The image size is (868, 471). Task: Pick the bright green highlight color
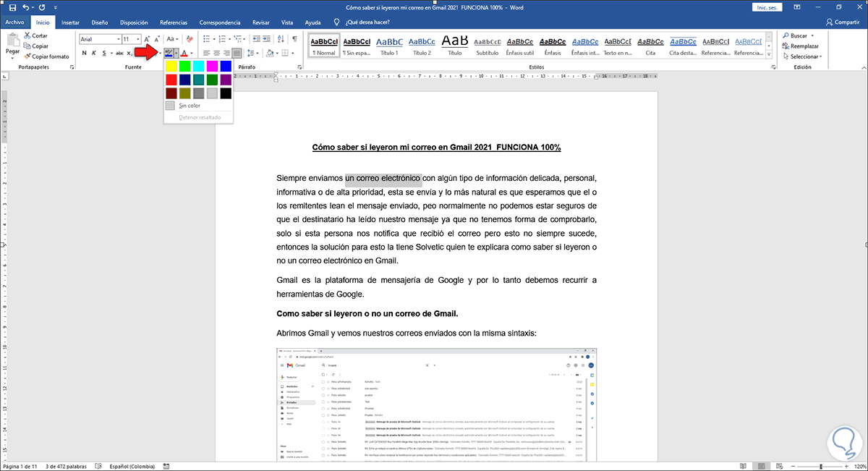click(x=184, y=67)
